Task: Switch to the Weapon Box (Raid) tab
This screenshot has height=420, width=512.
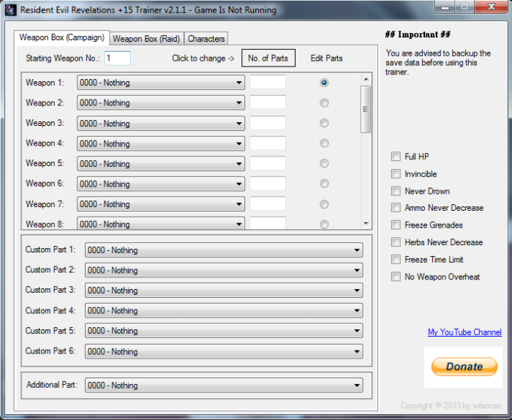Action: pyautogui.click(x=146, y=39)
